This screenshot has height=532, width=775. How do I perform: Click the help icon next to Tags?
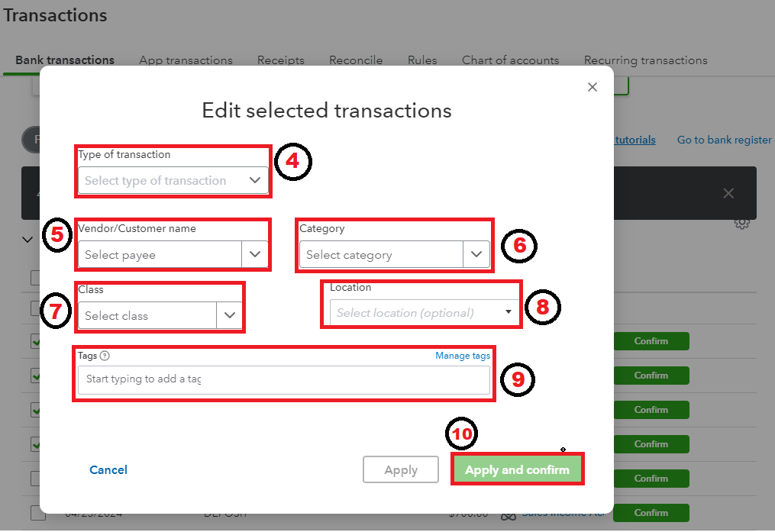105,355
